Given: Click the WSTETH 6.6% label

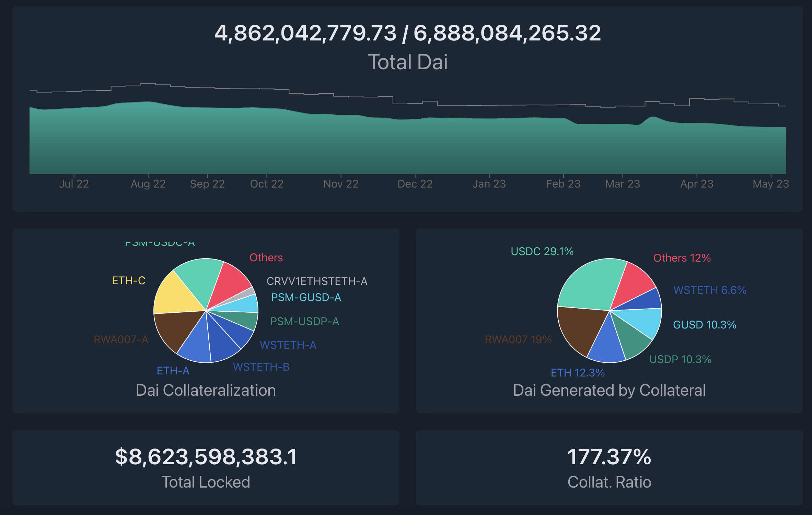Looking at the screenshot, I should [x=709, y=290].
